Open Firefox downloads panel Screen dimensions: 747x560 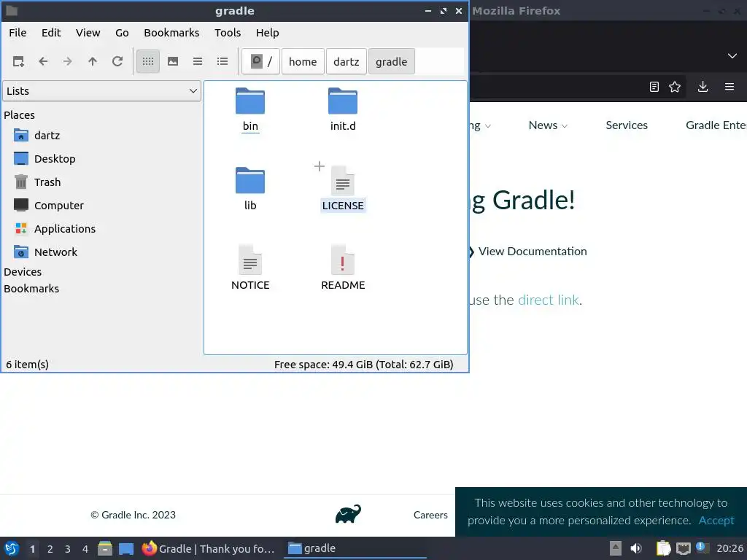(x=703, y=87)
